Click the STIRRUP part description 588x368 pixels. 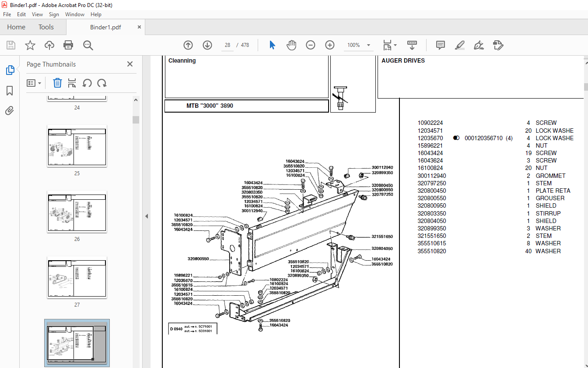[548, 213]
